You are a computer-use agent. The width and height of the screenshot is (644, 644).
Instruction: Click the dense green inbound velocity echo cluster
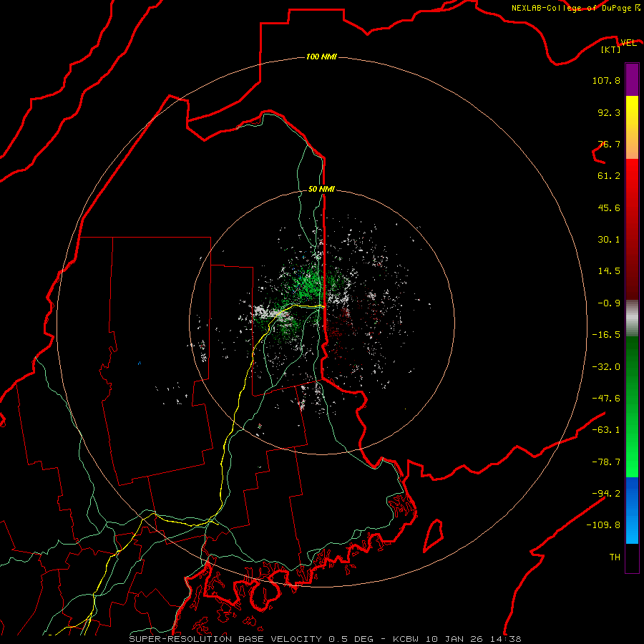click(310, 283)
